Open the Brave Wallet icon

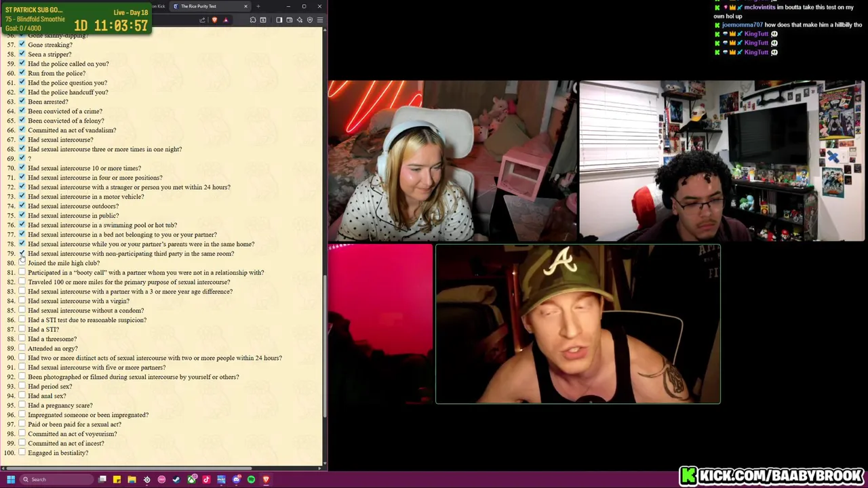pyautogui.click(x=290, y=20)
